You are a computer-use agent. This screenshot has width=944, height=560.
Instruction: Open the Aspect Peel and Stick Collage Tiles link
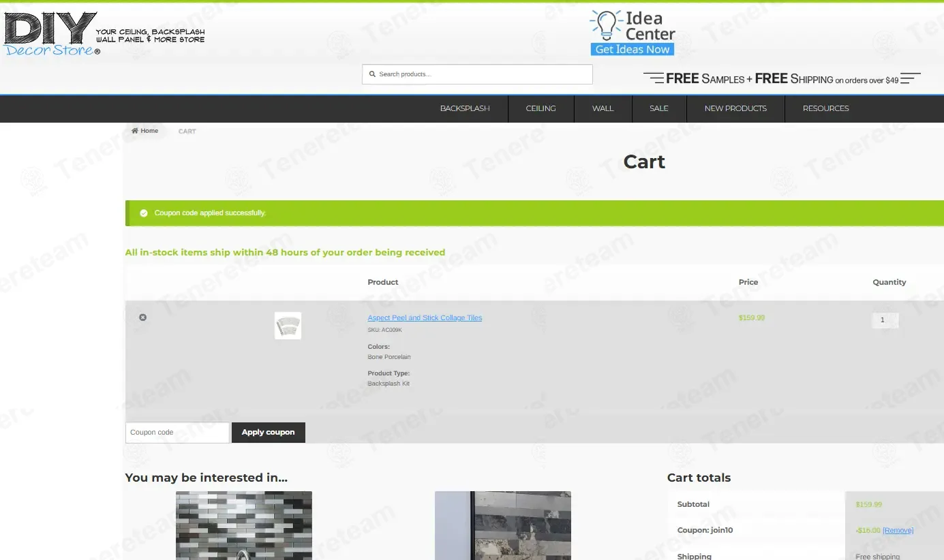click(x=425, y=318)
